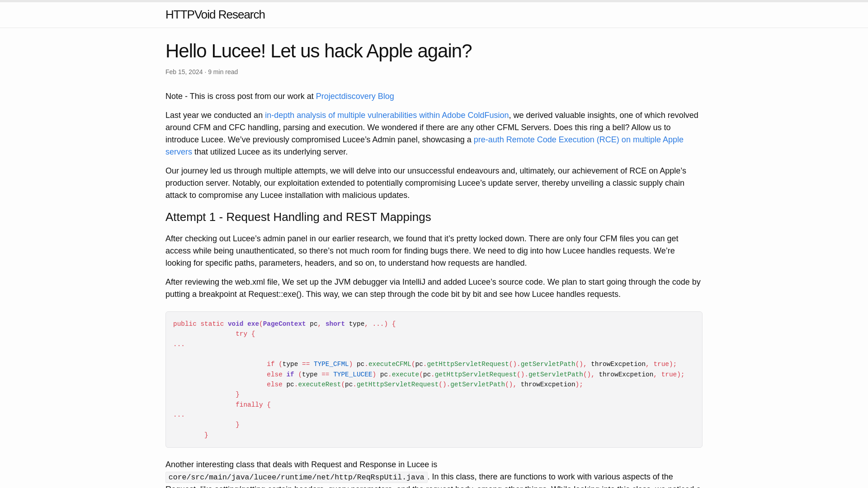The width and height of the screenshot is (868, 488).
Task: Click the finally { code line
Action: tap(253, 405)
